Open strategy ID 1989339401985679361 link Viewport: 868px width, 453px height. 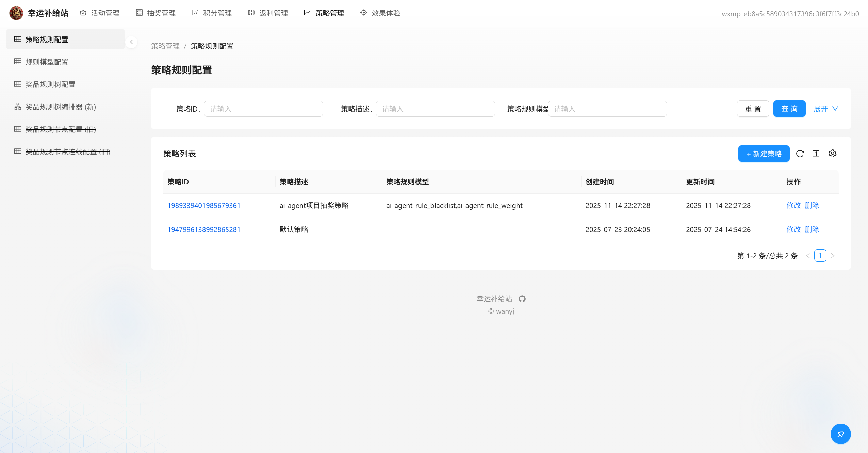(204, 205)
